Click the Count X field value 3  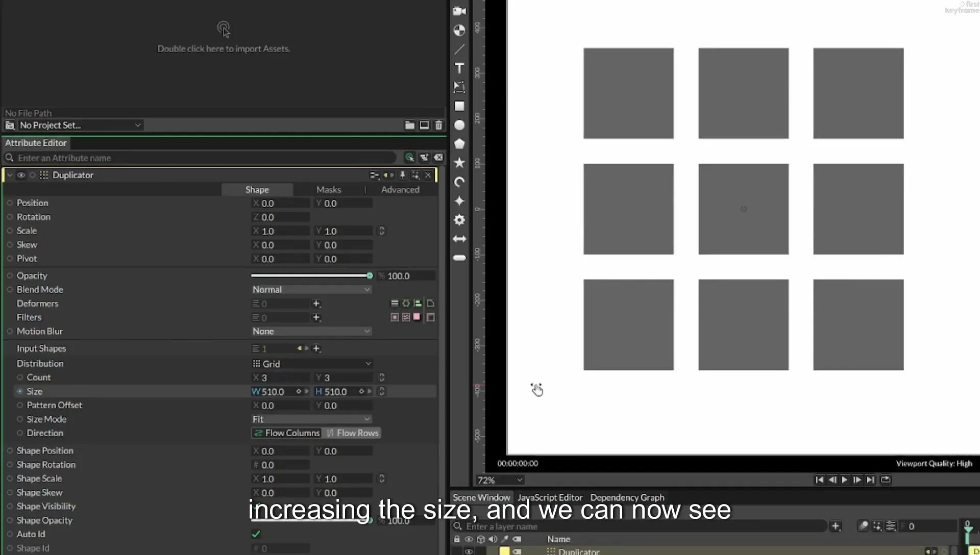pos(281,377)
